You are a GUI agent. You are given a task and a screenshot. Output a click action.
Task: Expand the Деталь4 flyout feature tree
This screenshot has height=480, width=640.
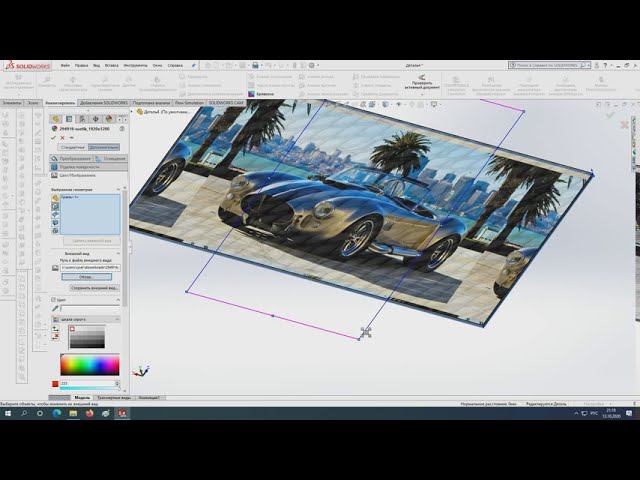coord(133,111)
